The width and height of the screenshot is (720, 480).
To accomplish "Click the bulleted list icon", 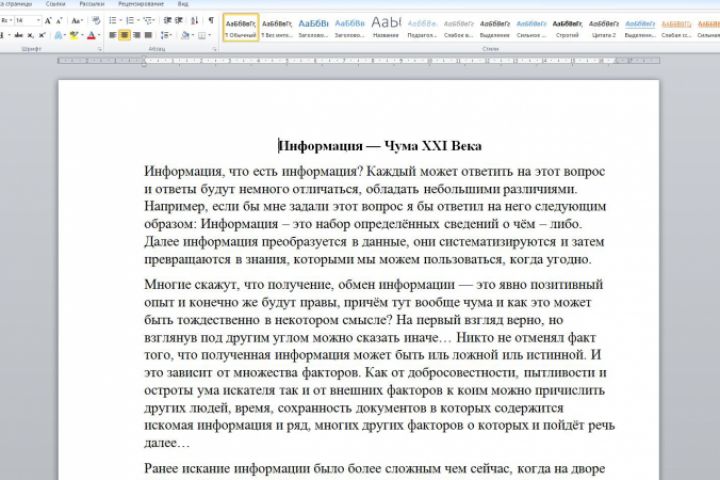I will [113, 21].
